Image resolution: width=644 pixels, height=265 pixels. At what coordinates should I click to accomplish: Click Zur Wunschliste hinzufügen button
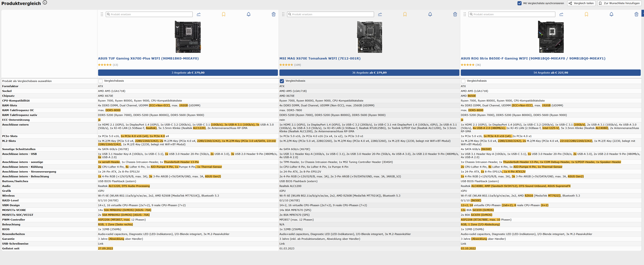(x=620, y=3)
